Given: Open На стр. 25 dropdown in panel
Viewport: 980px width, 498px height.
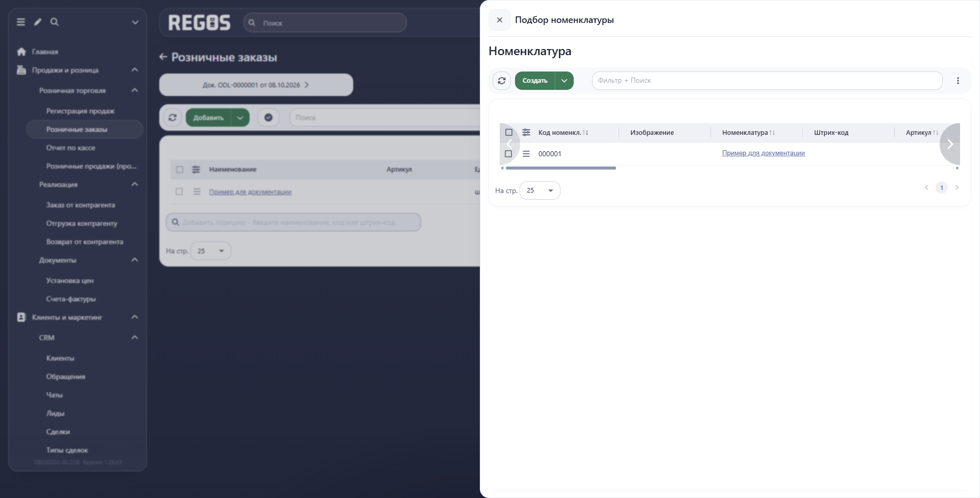Looking at the screenshot, I should 540,191.
